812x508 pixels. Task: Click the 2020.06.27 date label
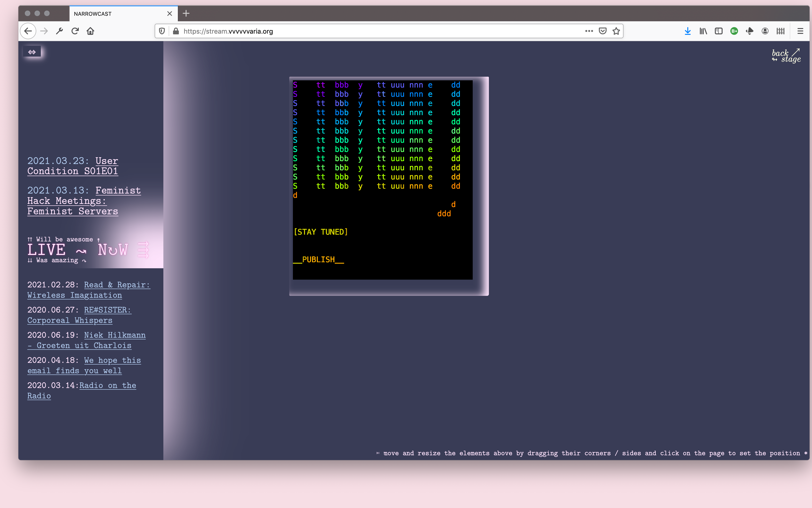pyautogui.click(x=53, y=310)
